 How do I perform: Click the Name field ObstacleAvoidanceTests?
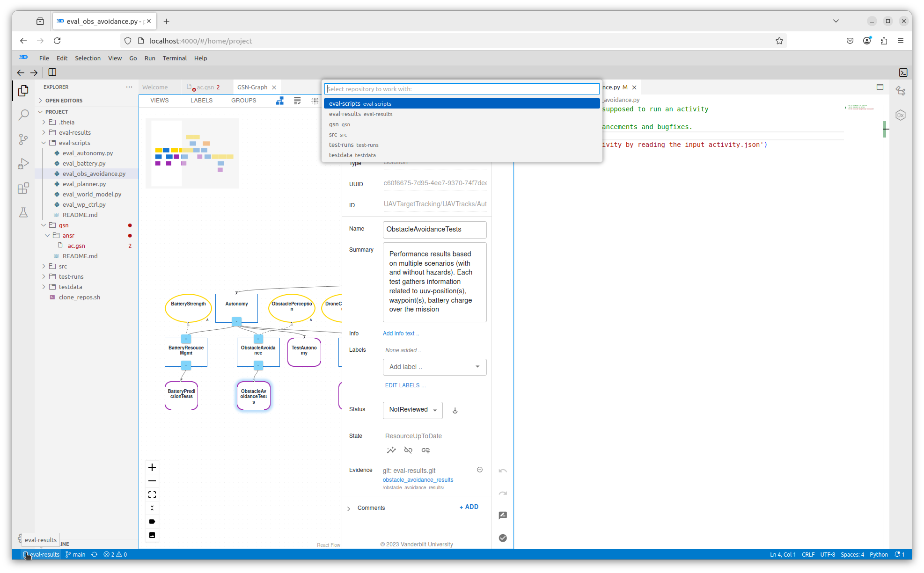434,229
